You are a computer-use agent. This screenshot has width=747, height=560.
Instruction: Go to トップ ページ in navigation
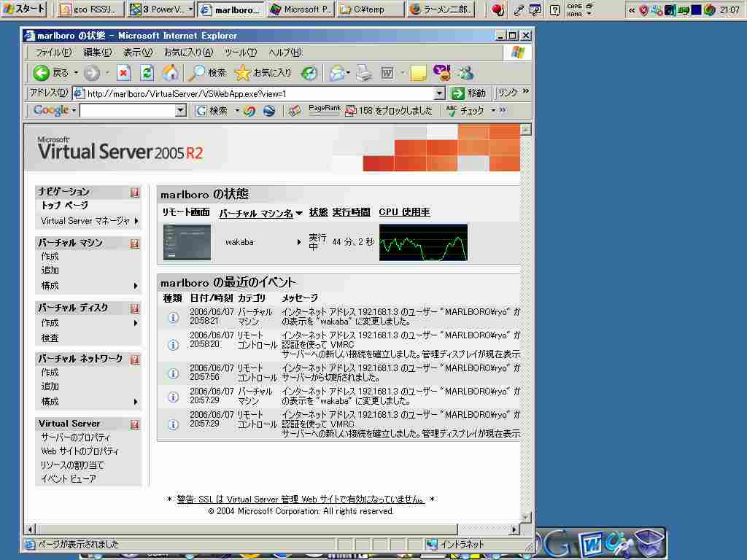coord(65,206)
